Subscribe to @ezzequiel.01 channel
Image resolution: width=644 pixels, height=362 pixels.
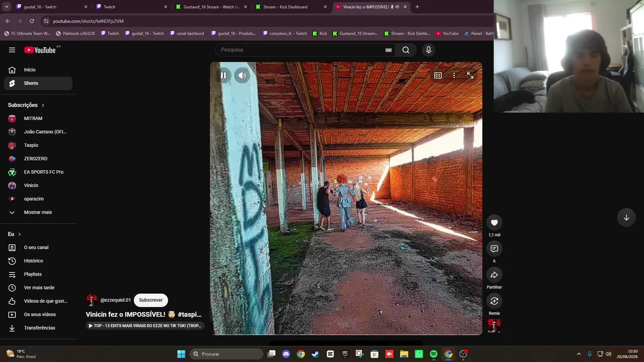[150, 300]
